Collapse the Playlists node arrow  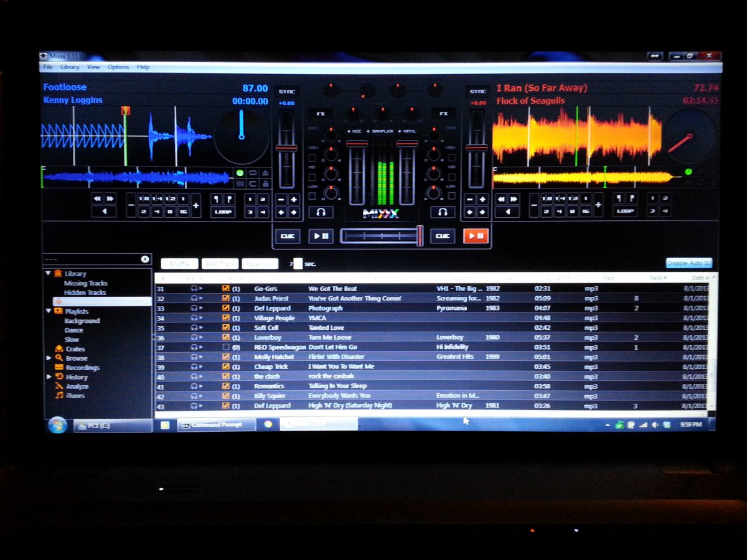click(49, 310)
